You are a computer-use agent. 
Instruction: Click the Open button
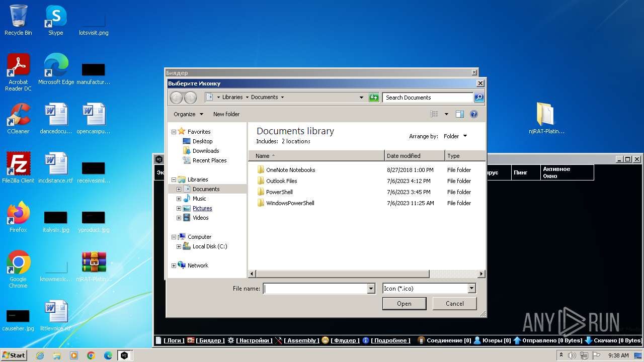click(404, 304)
